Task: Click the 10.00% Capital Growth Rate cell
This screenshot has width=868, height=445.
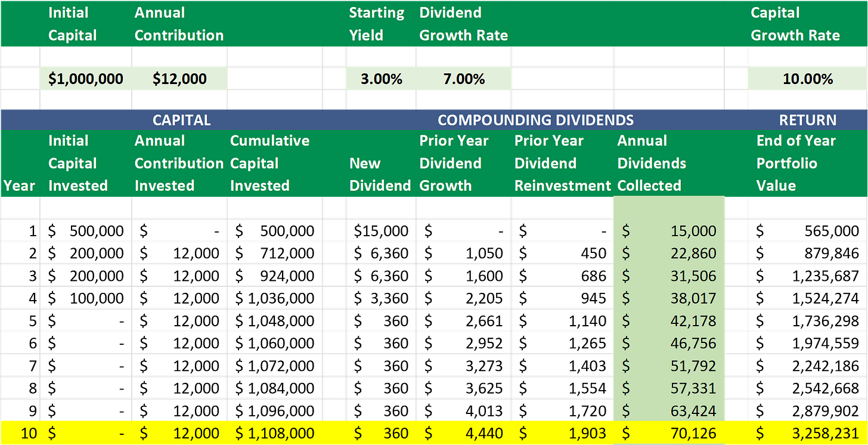Action: click(808, 79)
